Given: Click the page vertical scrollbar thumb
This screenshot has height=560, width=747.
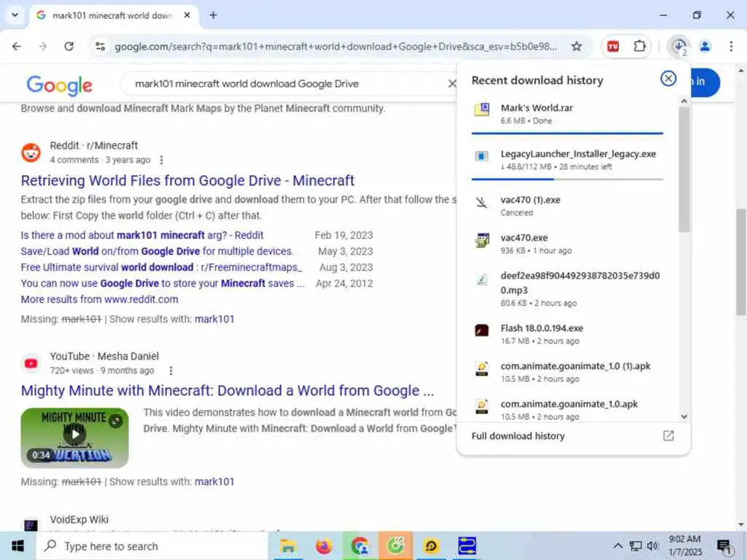Looking at the screenshot, I should [741, 262].
